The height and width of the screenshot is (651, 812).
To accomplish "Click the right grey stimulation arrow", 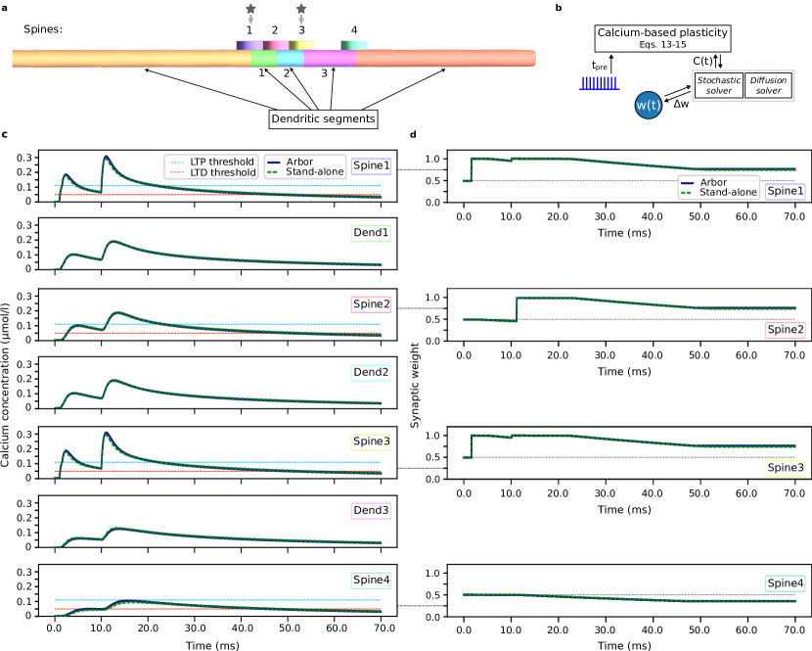I will tap(300, 14).
